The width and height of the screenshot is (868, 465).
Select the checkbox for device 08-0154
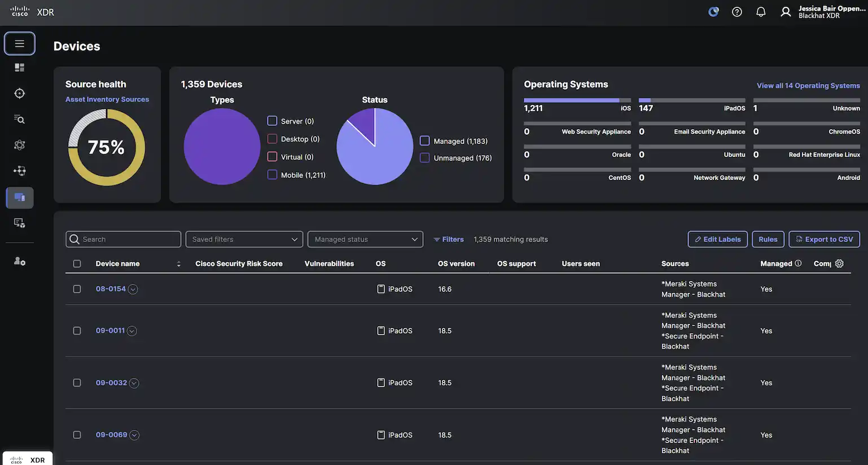(x=77, y=288)
